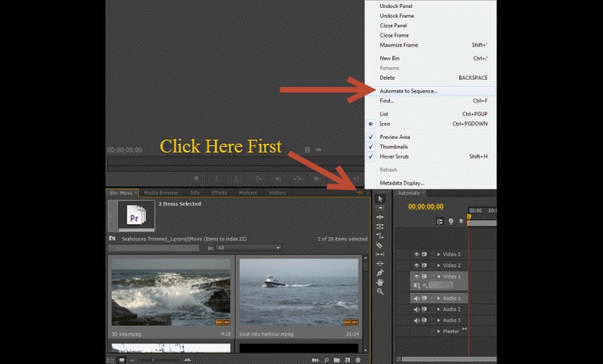Select the Track Select tool
This screenshot has width=603, height=364.
380,208
